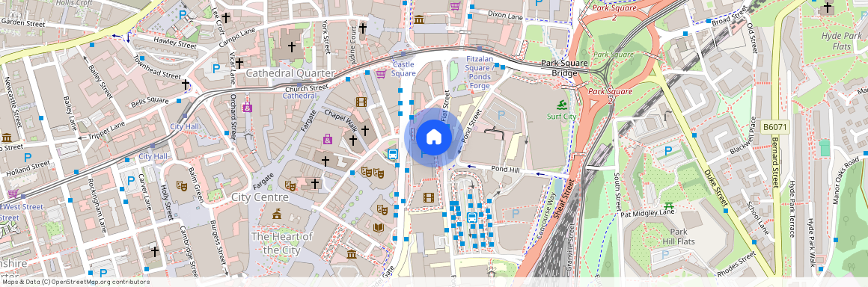Screen dimensions: 868x287
Task: Click the Surf City text label
Action: pos(561,117)
